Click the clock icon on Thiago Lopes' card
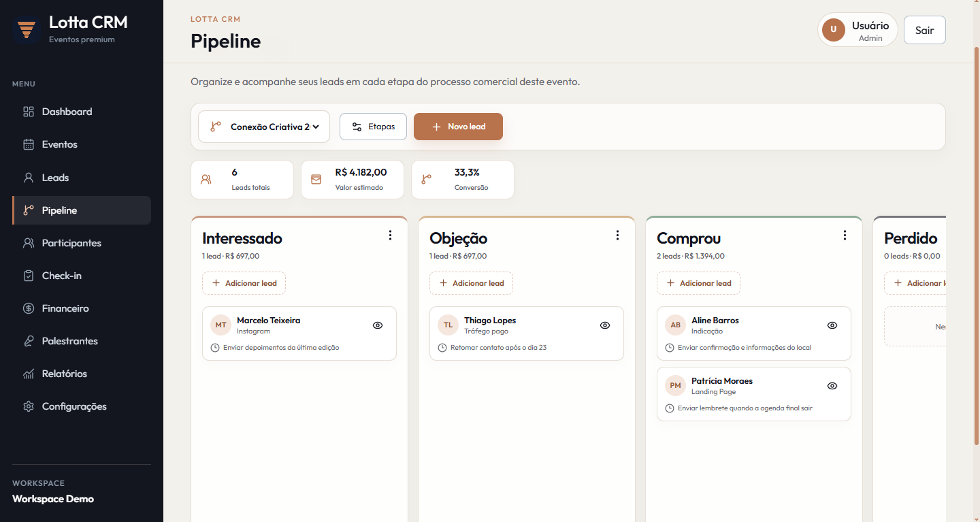 442,348
